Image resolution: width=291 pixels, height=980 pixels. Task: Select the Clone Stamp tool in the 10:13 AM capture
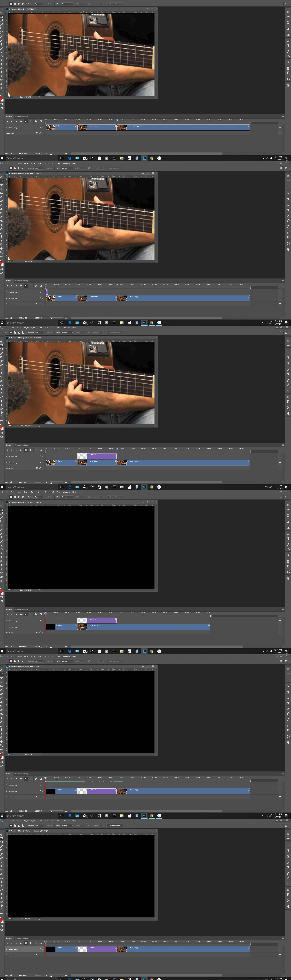[x=2, y=373]
